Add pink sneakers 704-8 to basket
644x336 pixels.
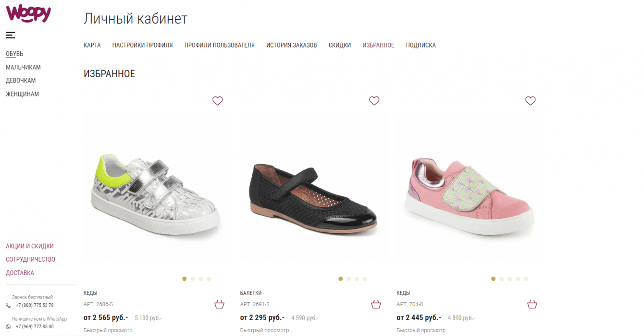click(532, 304)
